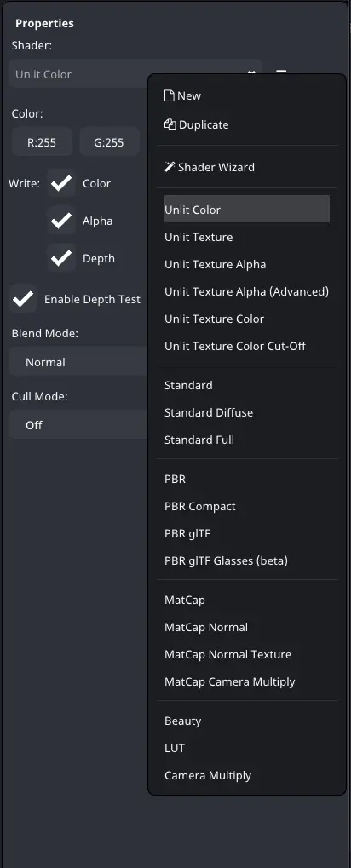Click the R:255 color value field
The height and width of the screenshot is (868, 351).
(42, 142)
